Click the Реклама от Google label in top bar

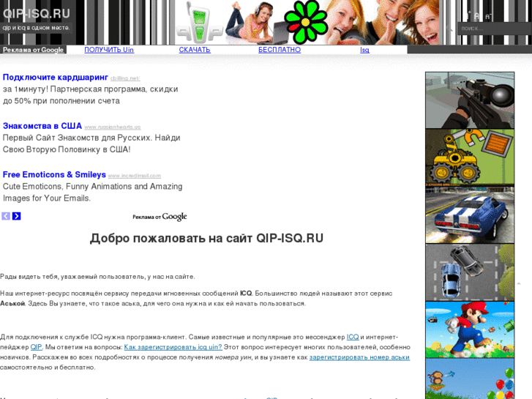[x=33, y=50]
